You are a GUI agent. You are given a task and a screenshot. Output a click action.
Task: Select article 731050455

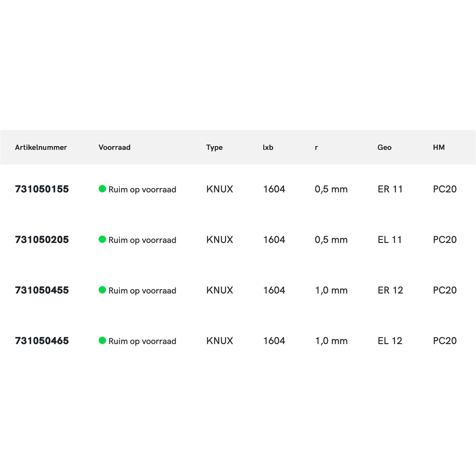click(42, 290)
